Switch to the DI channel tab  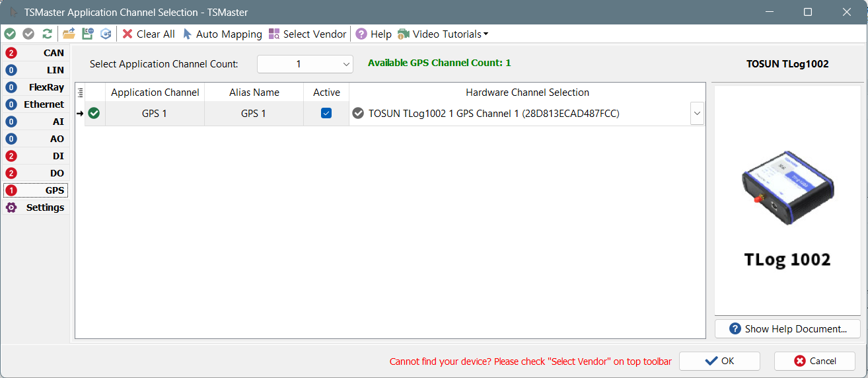click(35, 156)
